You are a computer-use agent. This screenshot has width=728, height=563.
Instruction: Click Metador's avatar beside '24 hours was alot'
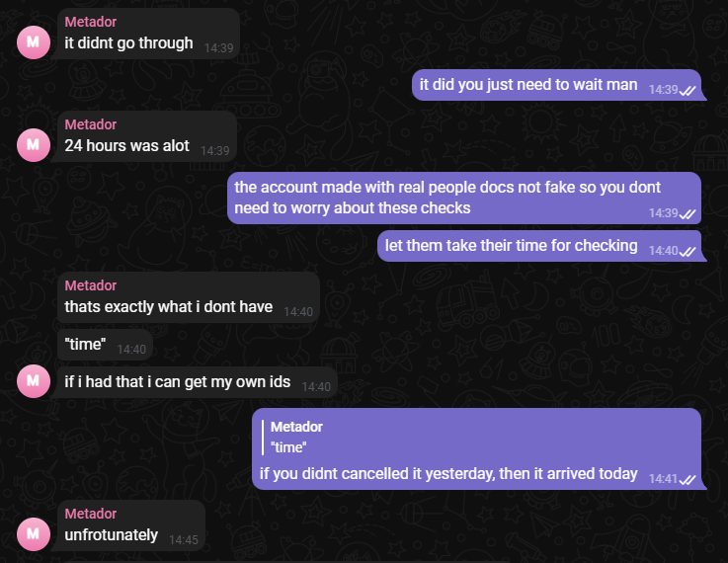pos(34,145)
